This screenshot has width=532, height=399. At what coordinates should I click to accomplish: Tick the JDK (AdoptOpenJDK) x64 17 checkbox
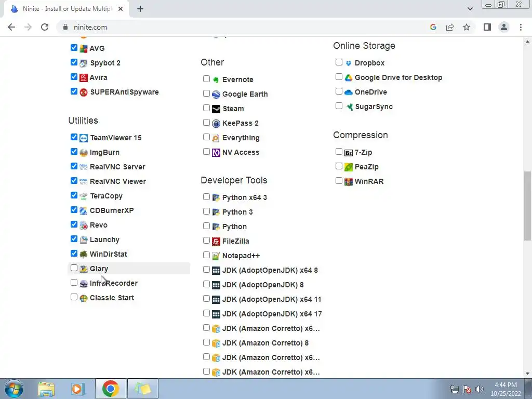206,313
